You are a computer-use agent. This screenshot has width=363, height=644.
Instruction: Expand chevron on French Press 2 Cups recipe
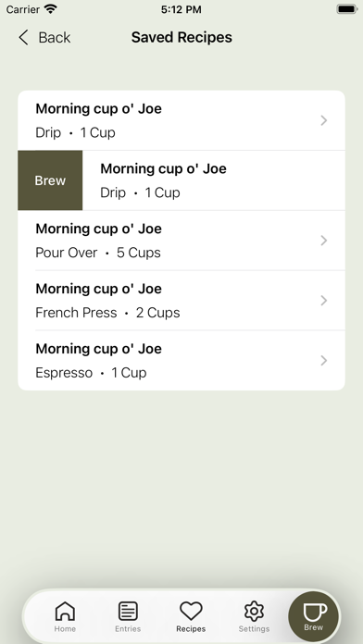(x=324, y=300)
